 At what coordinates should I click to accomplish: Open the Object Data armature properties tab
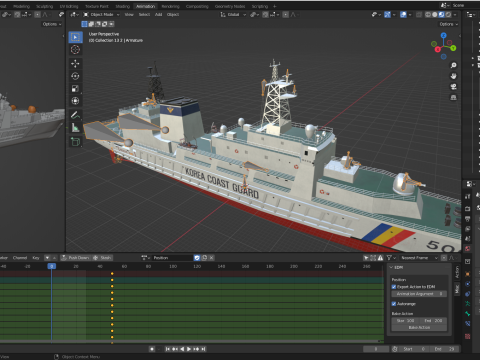point(468,303)
